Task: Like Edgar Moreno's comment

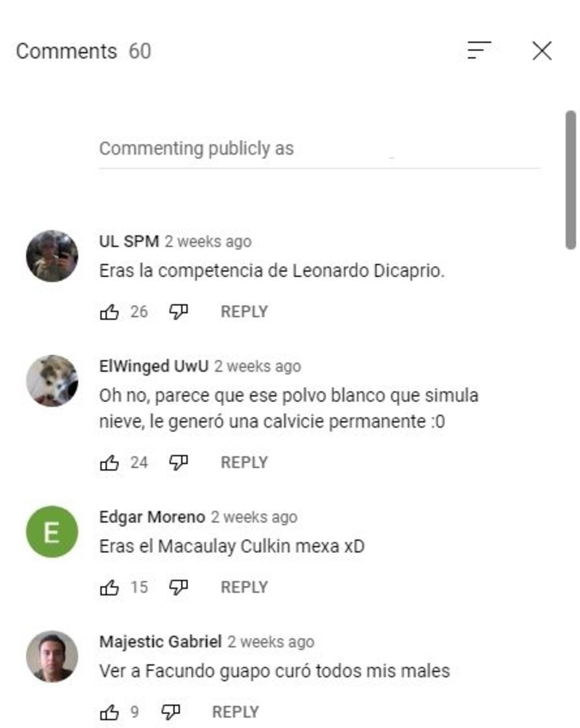Action: coord(109,587)
